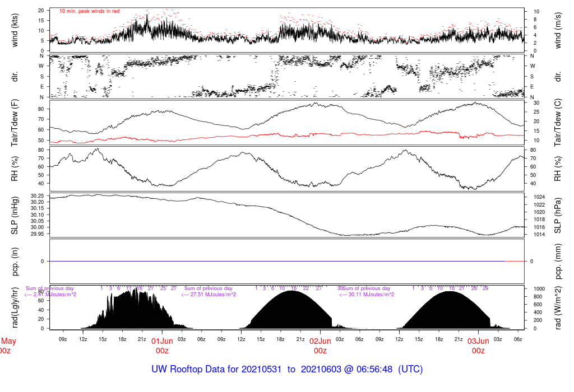Viewport: 574px width, 392px height.
Task: Click the 'E' label on left dir. axis
Action: click(x=42, y=87)
